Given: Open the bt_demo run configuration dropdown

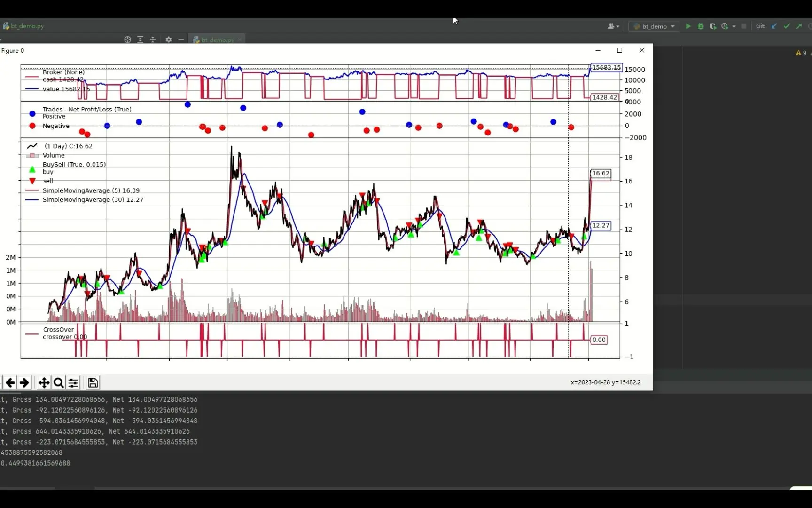Looking at the screenshot, I should point(654,26).
